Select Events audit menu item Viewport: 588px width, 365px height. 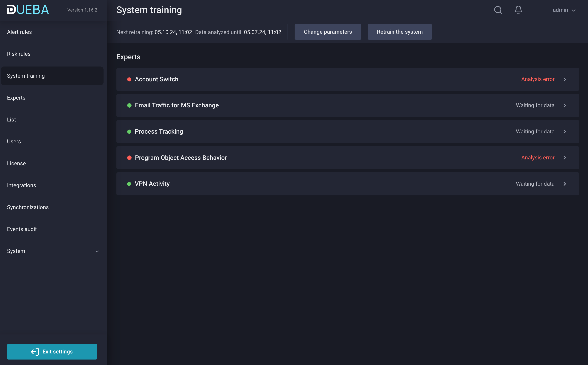click(x=22, y=229)
